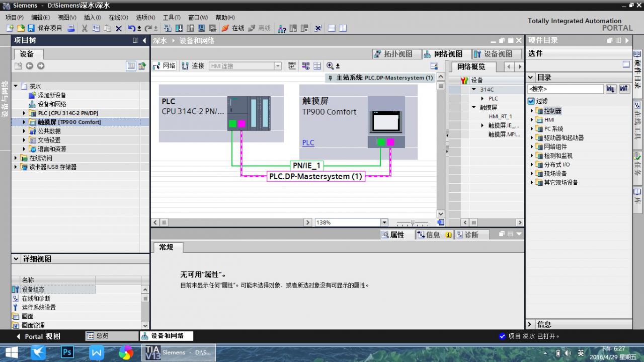Uncheck the 过滤 filter checkbox
This screenshot has height=362, width=644.
click(x=531, y=101)
